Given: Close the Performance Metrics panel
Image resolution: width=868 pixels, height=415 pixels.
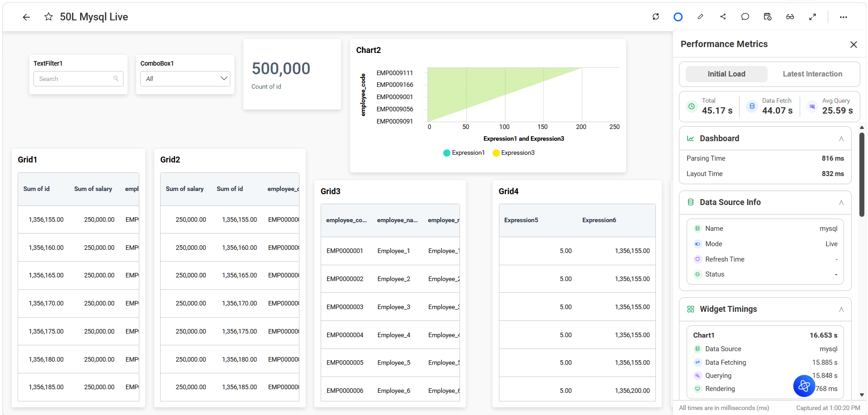Looking at the screenshot, I should click(854, 44).
